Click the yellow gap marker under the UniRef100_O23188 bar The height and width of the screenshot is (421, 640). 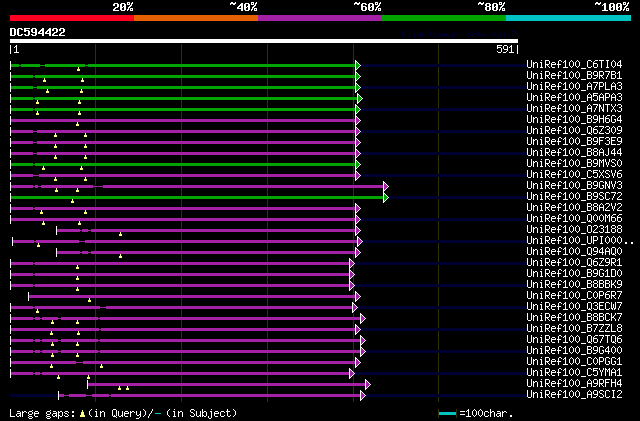pyautogui.click(x=120, y=234)
